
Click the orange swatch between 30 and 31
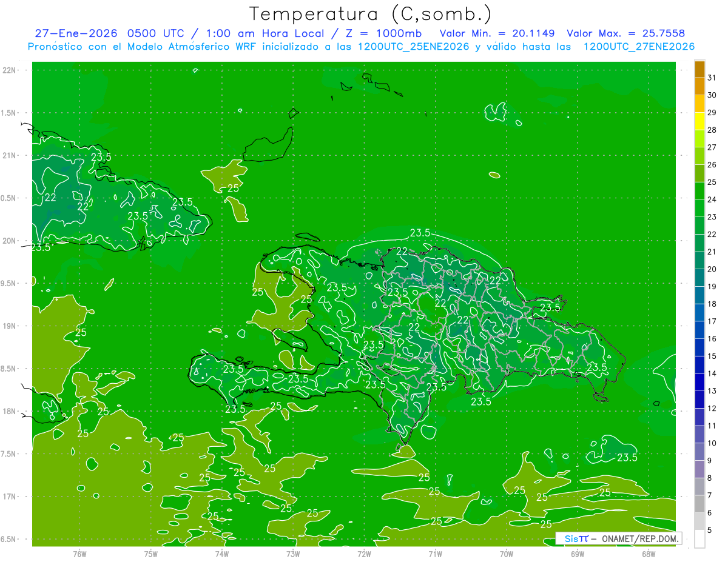coord(699,87)
